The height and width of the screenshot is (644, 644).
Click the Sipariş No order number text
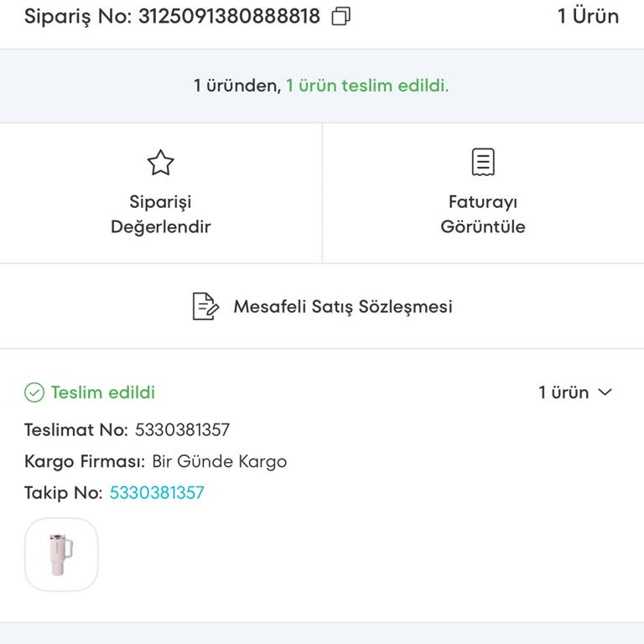[x=172, y=17]
